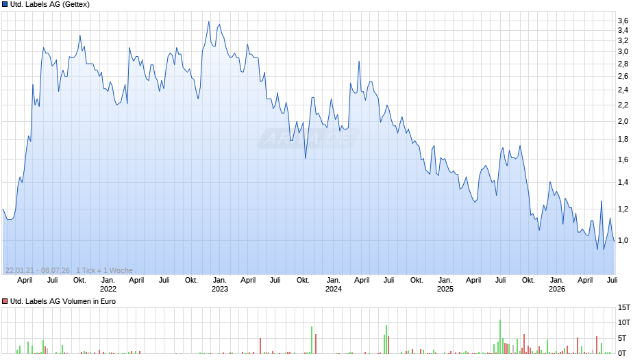Click the 2,0 price axis label
The height and width of the screenshot is (360, 644).
pyautogui.click(x=623, y=122)
